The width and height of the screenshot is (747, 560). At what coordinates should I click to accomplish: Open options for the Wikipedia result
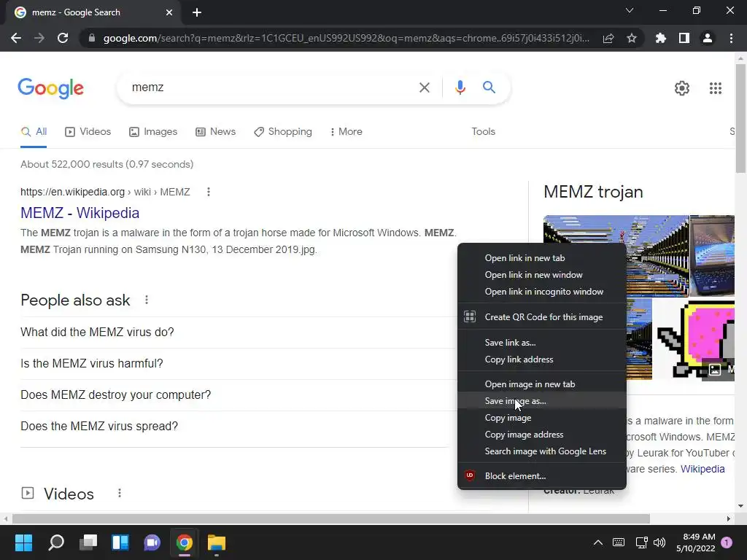(x=208, y=192)
